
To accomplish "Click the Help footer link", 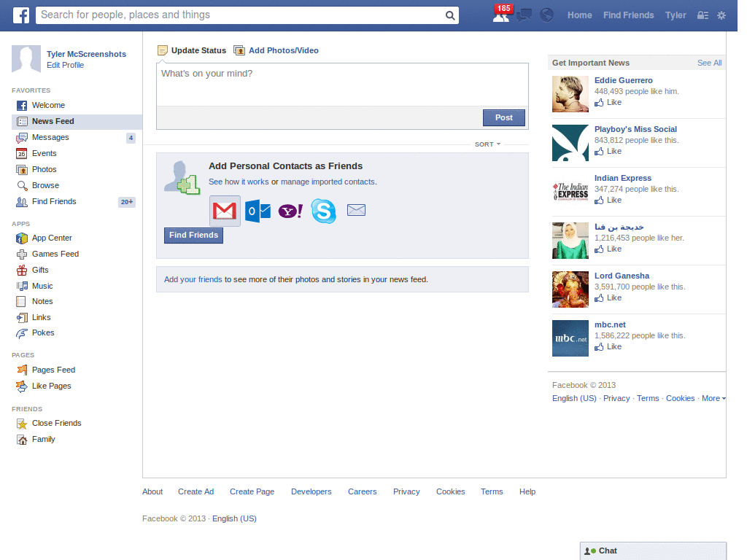I will [x=527, y=492].
